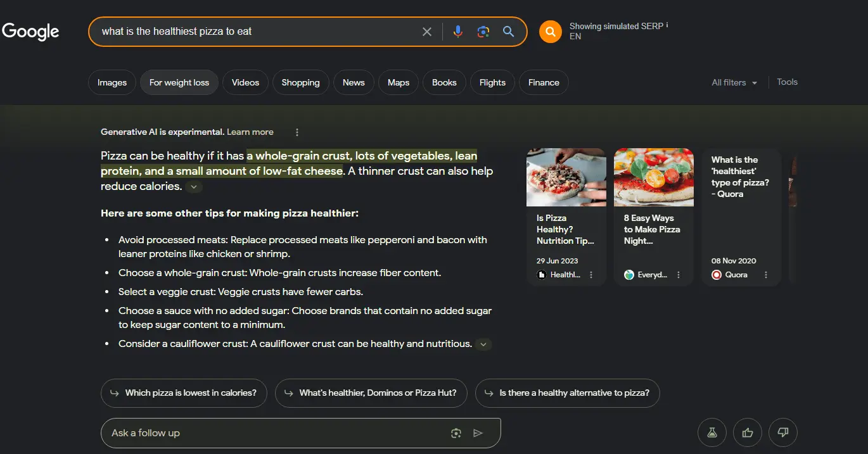Switch to the Videos tab

245,82
